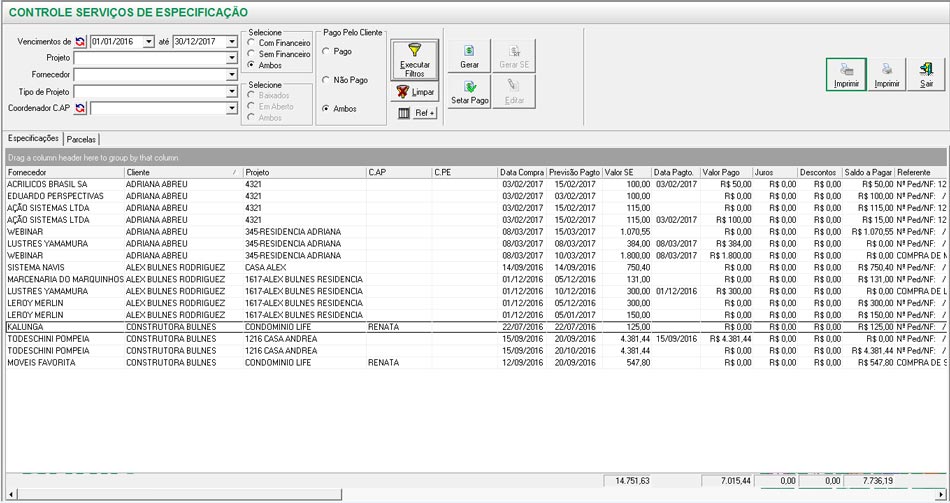Click the Valor SE column header

[626, 173]
